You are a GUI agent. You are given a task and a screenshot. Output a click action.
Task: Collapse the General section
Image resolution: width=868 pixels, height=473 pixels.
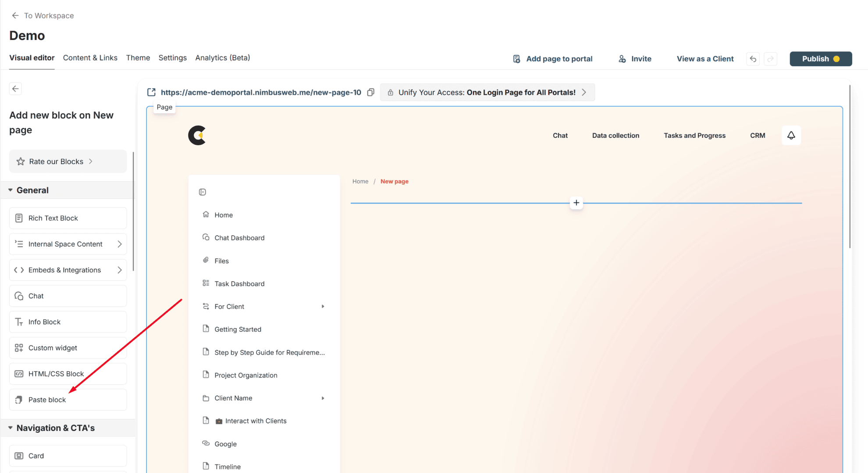(x=11, y=190)
